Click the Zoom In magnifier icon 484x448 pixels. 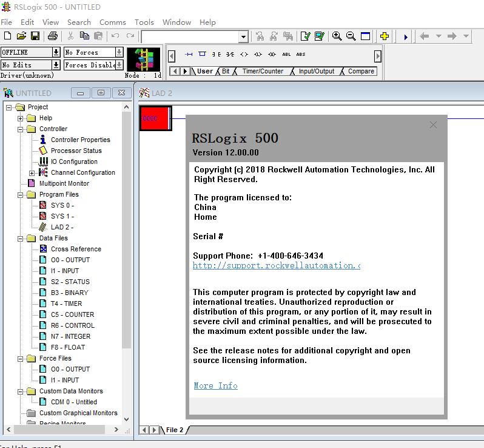337,36
